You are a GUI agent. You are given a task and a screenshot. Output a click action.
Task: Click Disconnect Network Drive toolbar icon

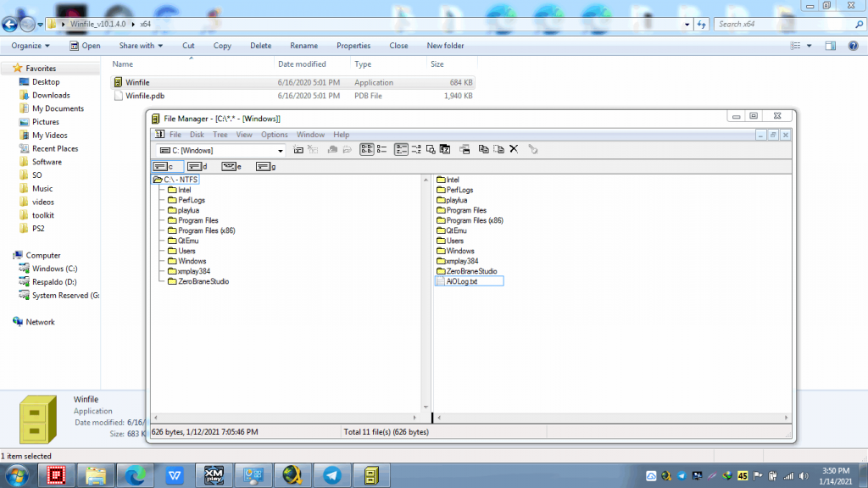313,149
